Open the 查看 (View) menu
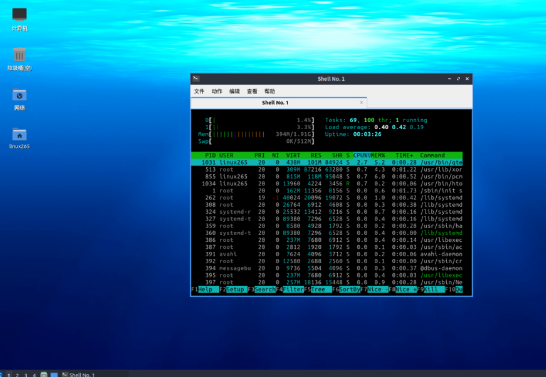546x377 pixels. [252, 91]
